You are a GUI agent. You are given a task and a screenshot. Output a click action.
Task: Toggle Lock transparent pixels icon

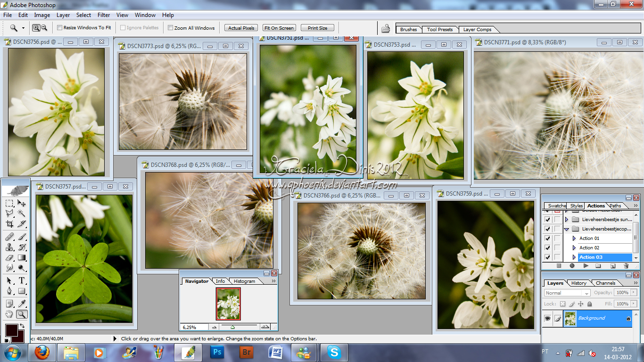coord(562,304)
